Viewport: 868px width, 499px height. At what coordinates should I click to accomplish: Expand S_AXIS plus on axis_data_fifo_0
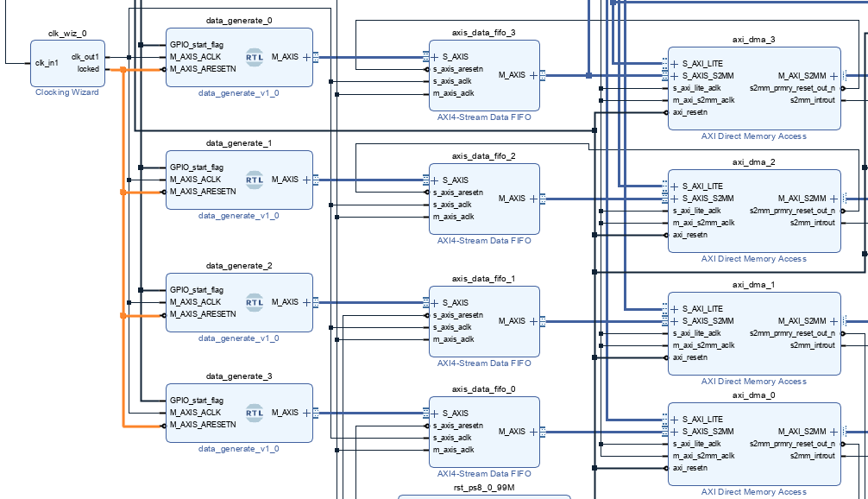click(x=435, y=414)
